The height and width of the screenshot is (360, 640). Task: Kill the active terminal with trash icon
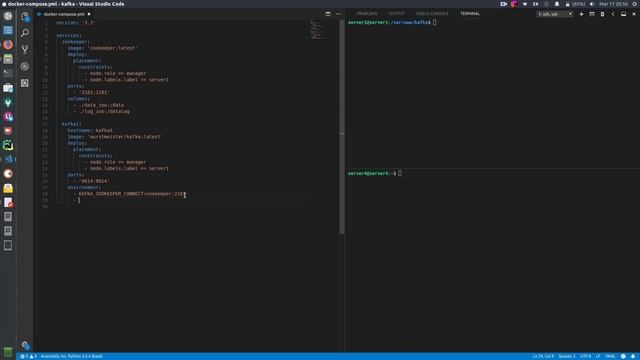[x=602, y=14]
